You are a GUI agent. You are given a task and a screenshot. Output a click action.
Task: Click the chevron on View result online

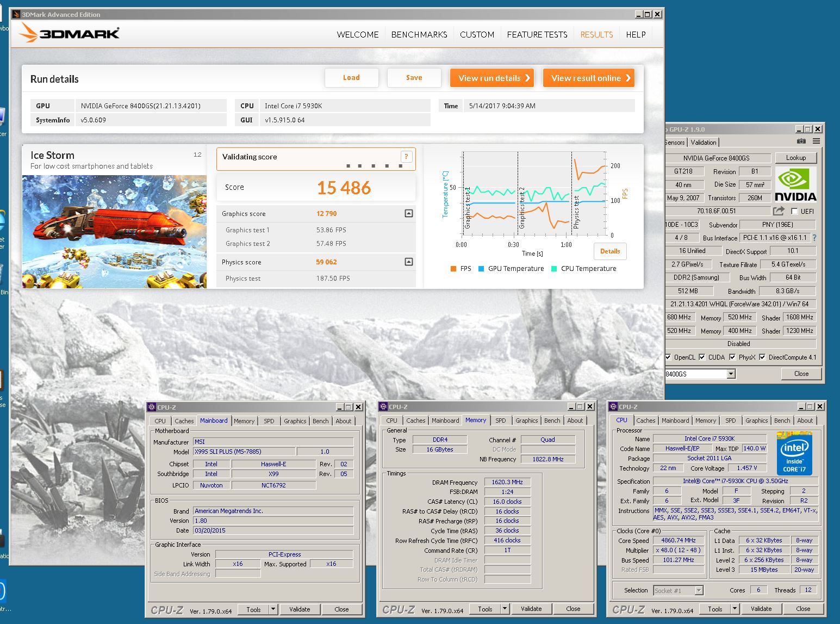point(628,78)
